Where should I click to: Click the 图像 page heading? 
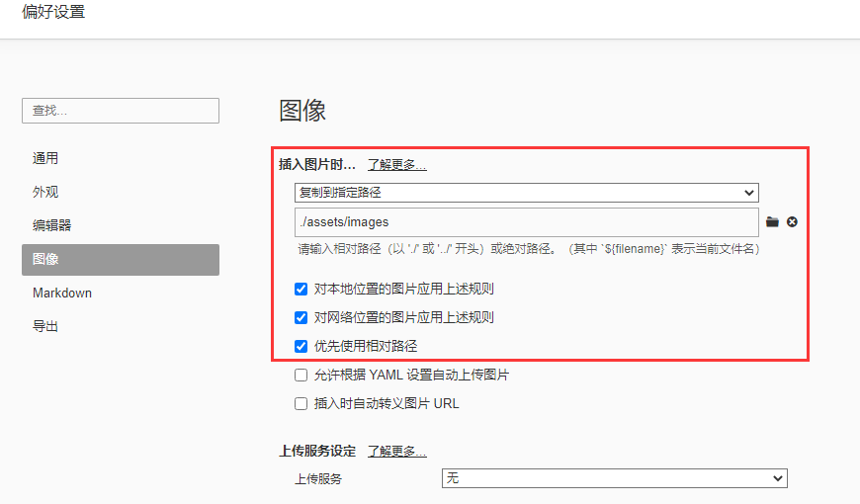302,111
